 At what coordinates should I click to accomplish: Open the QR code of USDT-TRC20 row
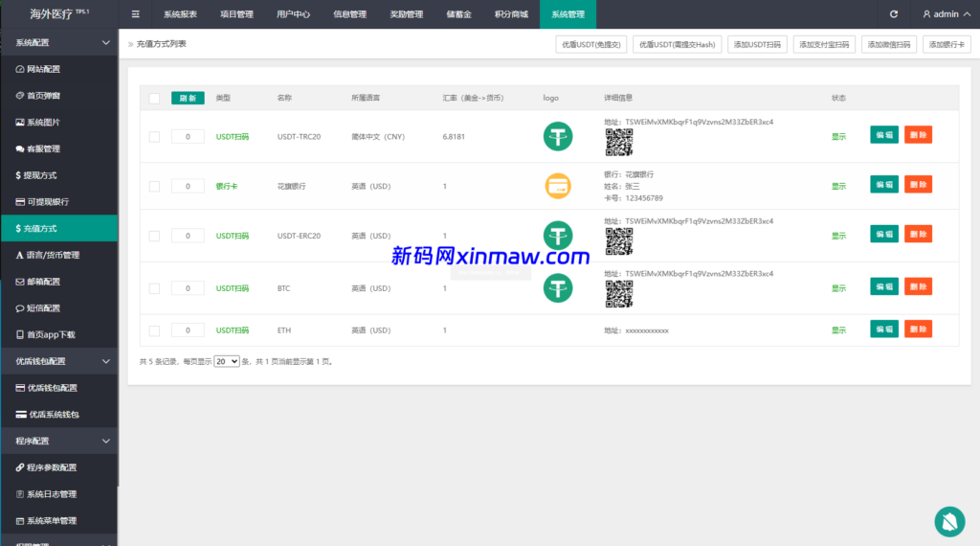(x=619, y=143)
